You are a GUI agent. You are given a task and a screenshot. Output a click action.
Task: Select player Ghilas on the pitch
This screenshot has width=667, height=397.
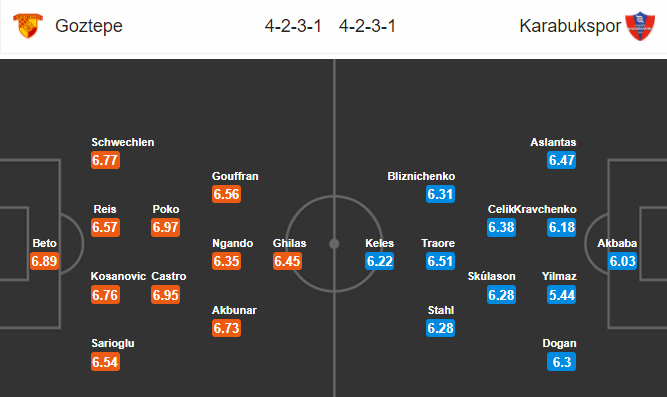click(x=289, y=243)
